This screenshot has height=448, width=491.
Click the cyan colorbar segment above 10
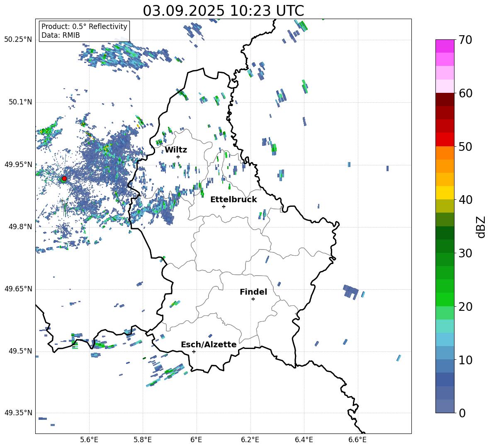pos(445,339)
